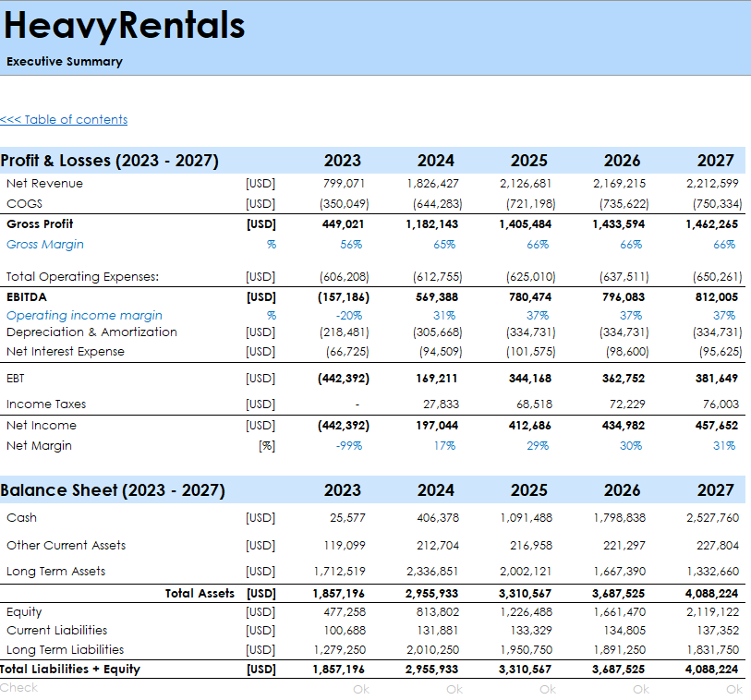Select the Total Liabilities + Equity label
This screenshot has height=700, width=751.
click(x=70, y=669)
